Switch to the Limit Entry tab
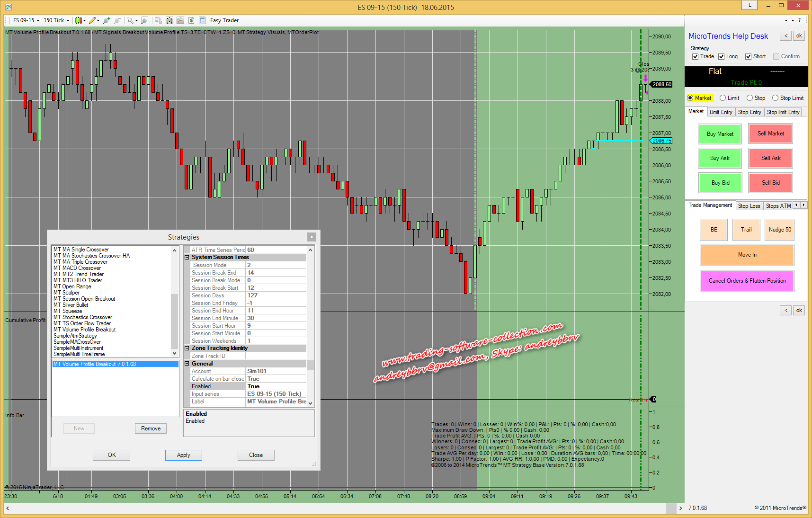The height and width of the screenshot is (518, 812). (721, 112)
